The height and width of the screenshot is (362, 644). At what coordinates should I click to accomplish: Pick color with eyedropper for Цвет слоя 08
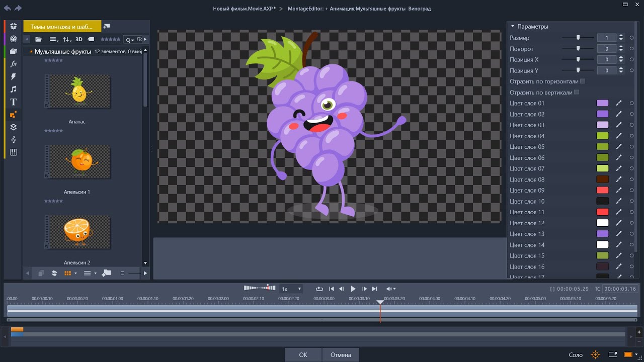pyautogui.click(x=619, y=179)
